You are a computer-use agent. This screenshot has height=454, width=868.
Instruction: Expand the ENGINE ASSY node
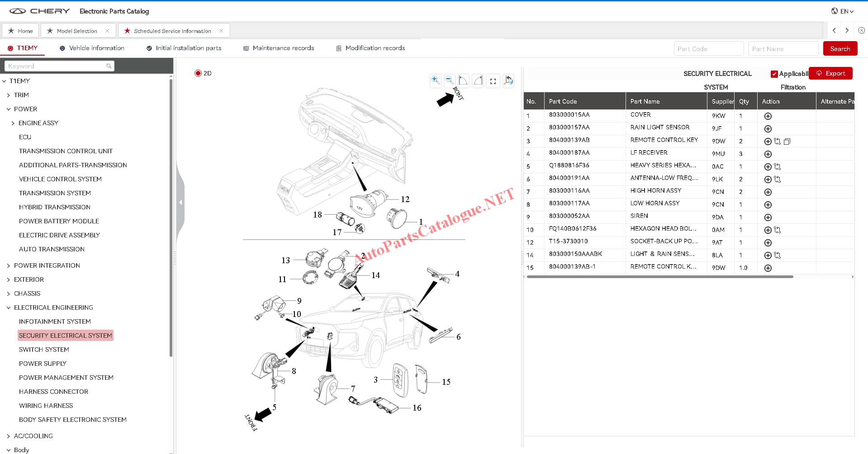tap(13, 123)
